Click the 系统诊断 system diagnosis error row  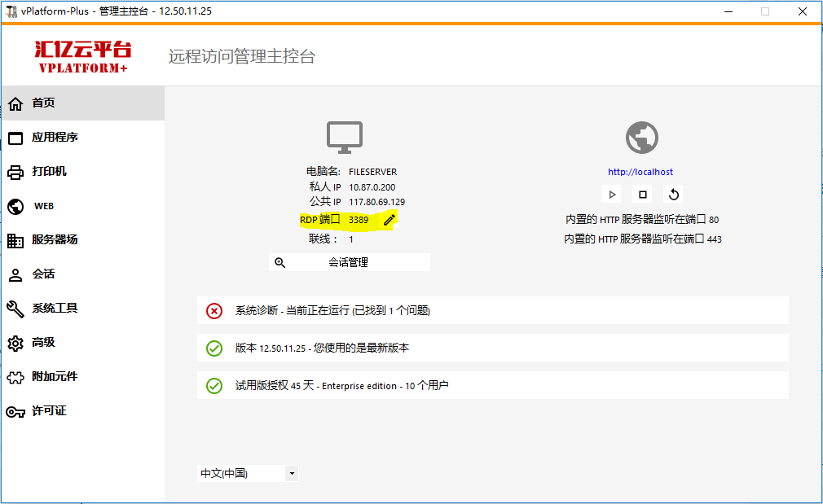[492, 310]
